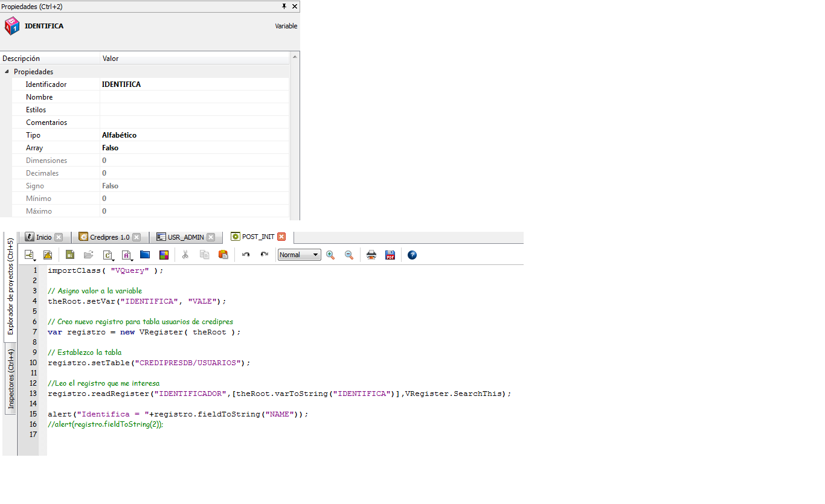The height and width of the screenshot is (504, 825).
Task: Open the 'C' document toolbar dropdown icon
Action: tap(109, 255)
